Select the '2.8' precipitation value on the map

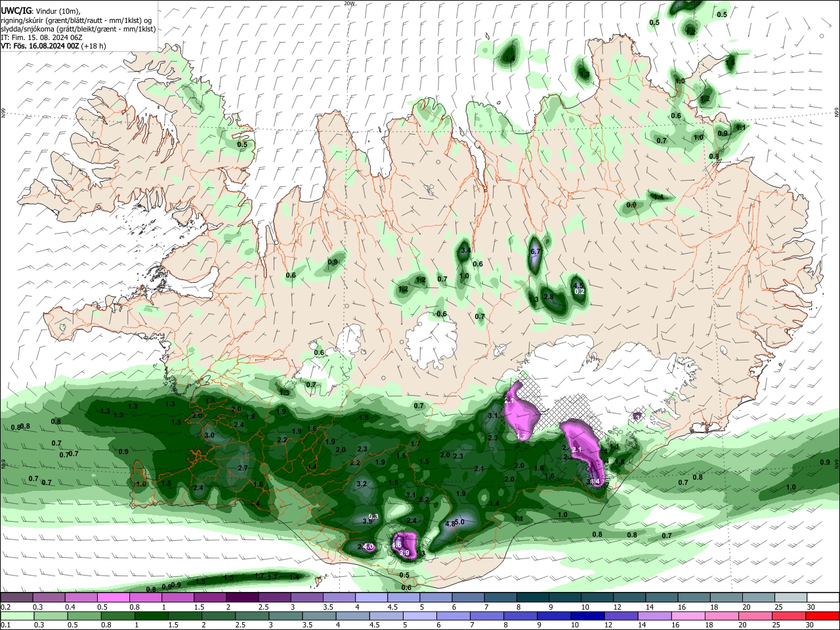(549, 297)
